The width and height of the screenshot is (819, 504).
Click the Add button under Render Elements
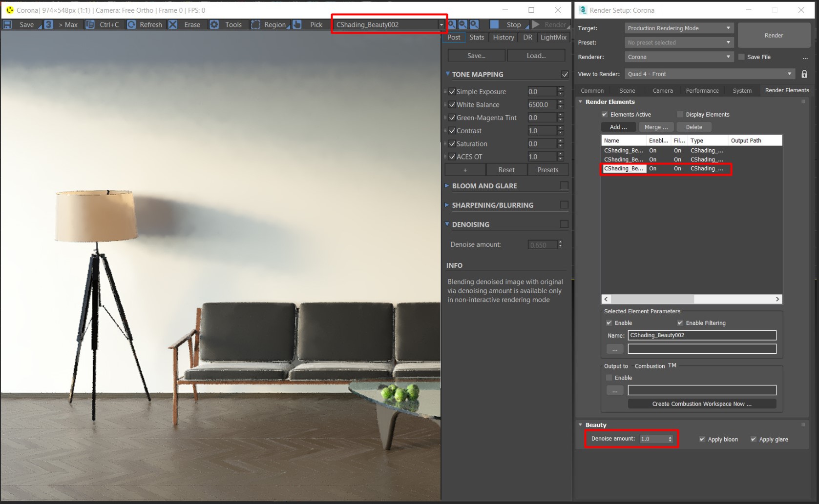point(618,127)
